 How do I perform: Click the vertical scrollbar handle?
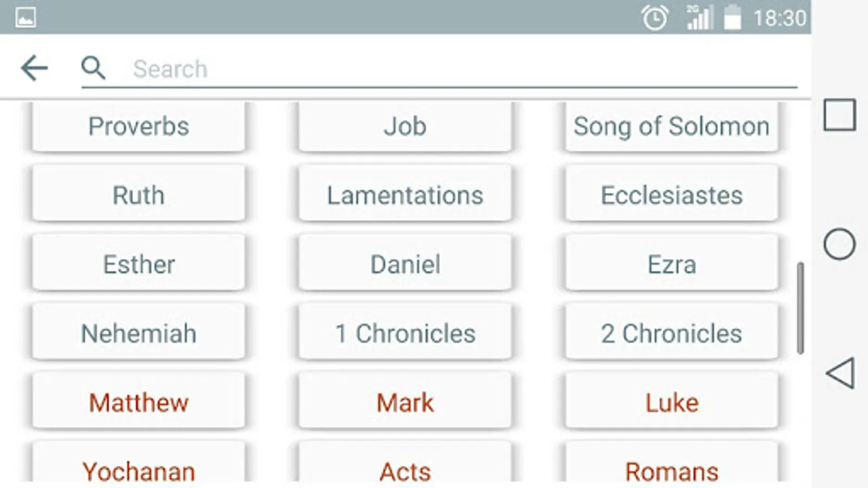click(800, 307)
